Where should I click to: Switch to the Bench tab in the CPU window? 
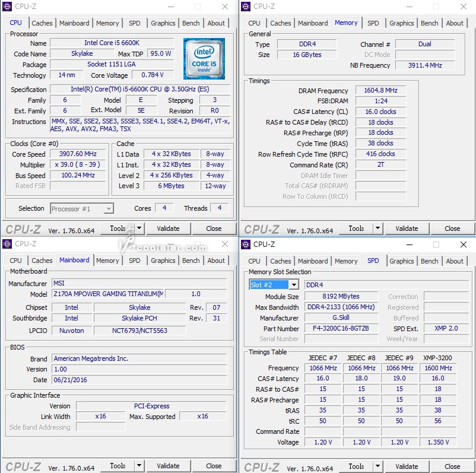pos(191,23)
